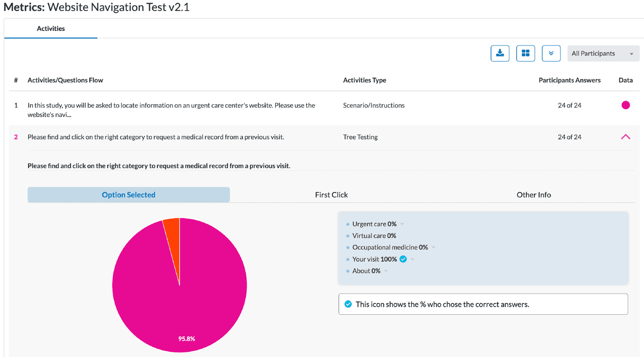Select the Option Selected tab
644x357 pixels.
pos(129,195)
